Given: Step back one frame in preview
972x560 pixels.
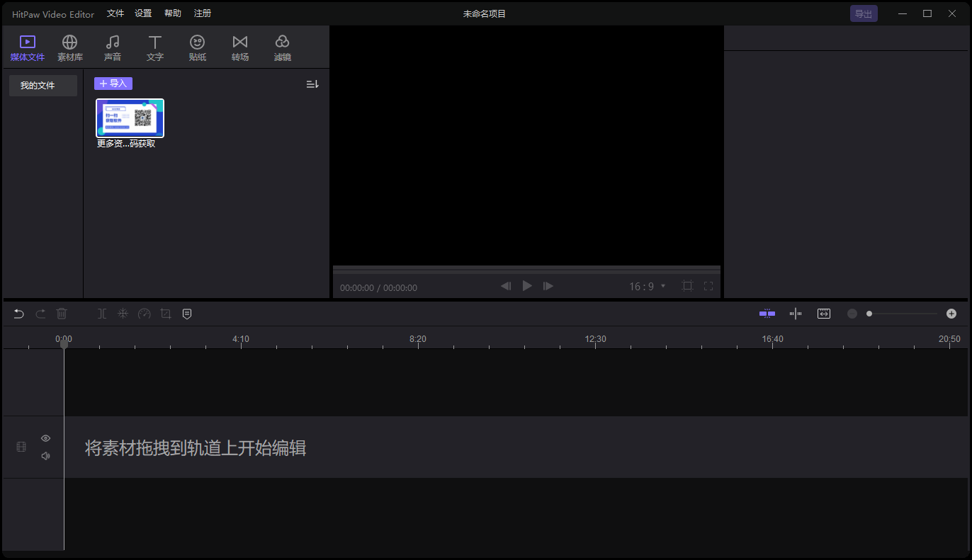Looking at the screenshot, I should [x=506, y=286].
